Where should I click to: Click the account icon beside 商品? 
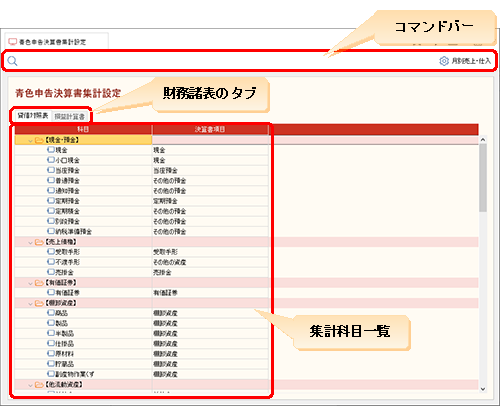coord(51,313)
